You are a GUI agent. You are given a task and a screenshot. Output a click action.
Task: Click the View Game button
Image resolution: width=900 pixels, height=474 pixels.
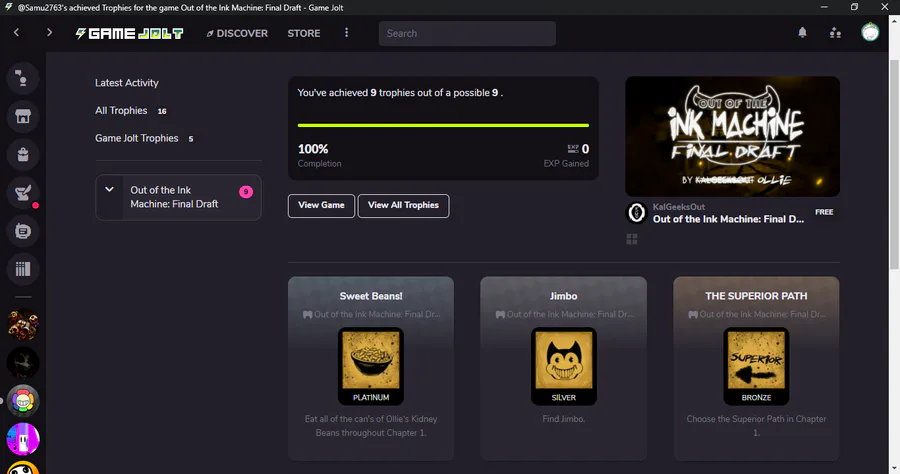point(321,205)
